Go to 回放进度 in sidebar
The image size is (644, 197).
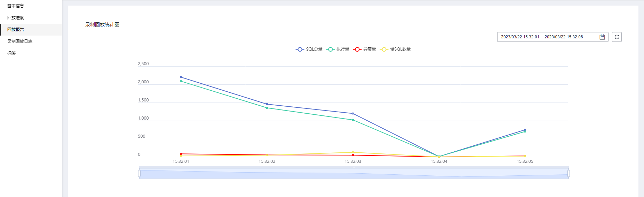pos(16,18)
